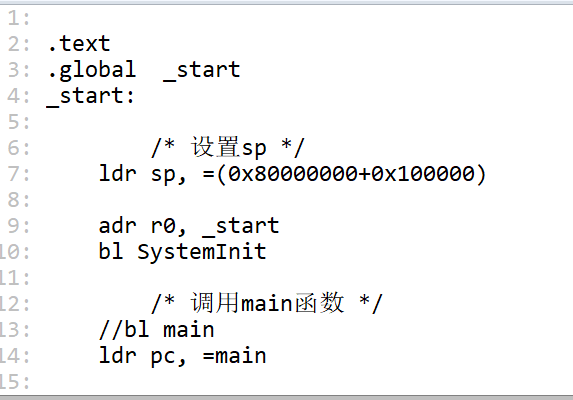Click the .global keyword on line 3
Viewport: 573px width, 400px height.
(92, 70)
